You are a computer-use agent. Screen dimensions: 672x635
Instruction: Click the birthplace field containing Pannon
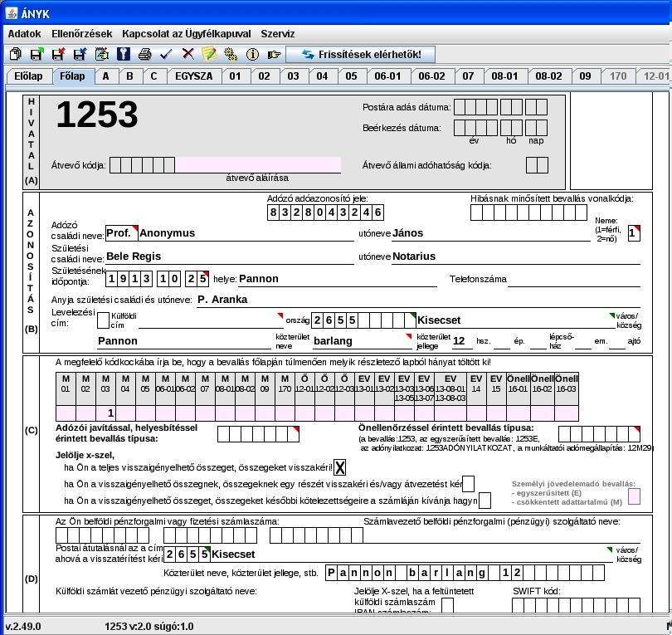tap(338, 279)
